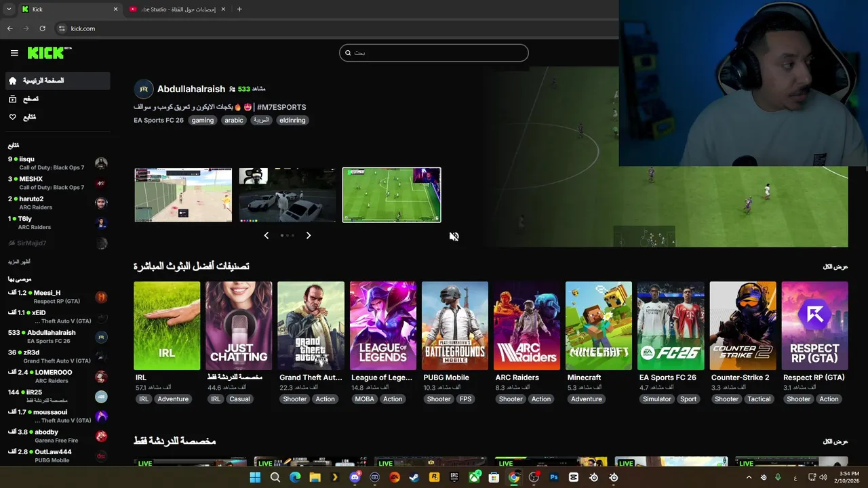This screenshot has width=868, height=488.
Task: Click the Casual tag under Just Chatting
Action: click(240, 399)
